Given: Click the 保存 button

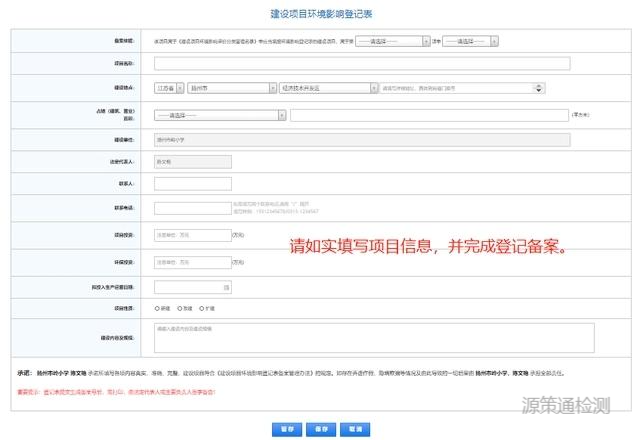Looking at the screenshot, I should coord(320,428).
